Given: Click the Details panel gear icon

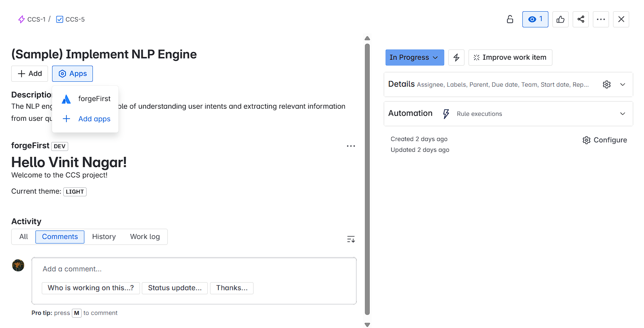Looking at the screenshot, I should [607, 84].
